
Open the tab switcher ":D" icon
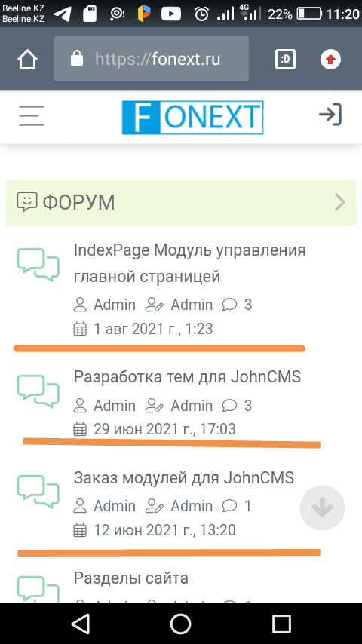click(x=285, y=59)
